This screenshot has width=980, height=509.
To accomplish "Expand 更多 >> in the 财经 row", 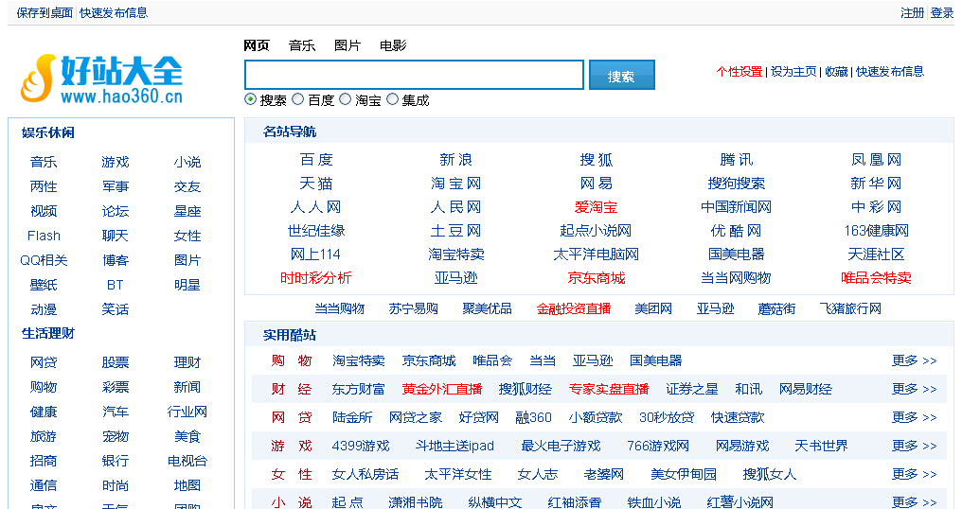I will pos(915,389).
